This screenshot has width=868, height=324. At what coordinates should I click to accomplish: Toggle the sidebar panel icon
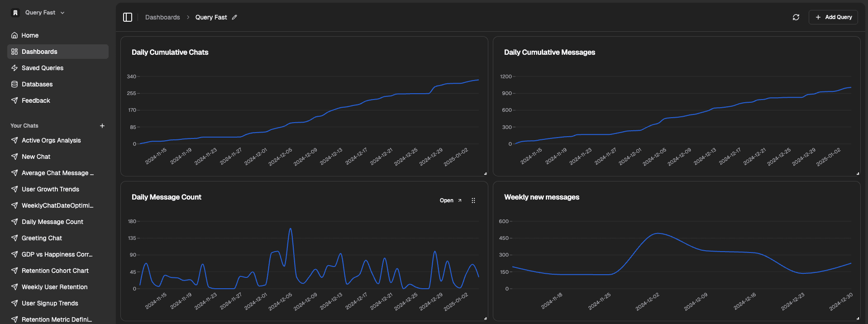click(x=128, y=17)
